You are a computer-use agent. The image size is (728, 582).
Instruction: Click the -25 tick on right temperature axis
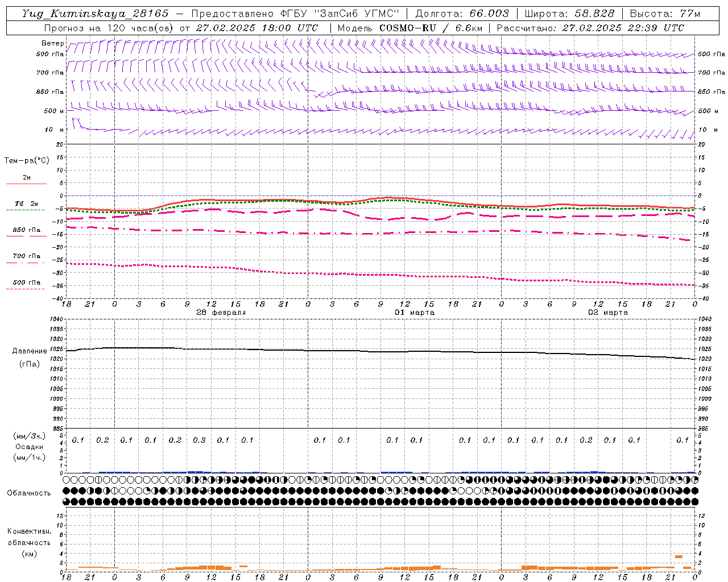(x=703, y=260)
